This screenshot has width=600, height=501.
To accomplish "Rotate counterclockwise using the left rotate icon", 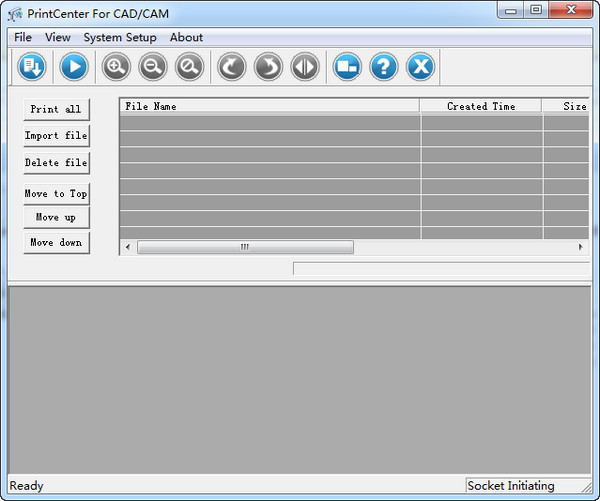I will (232, 67).
